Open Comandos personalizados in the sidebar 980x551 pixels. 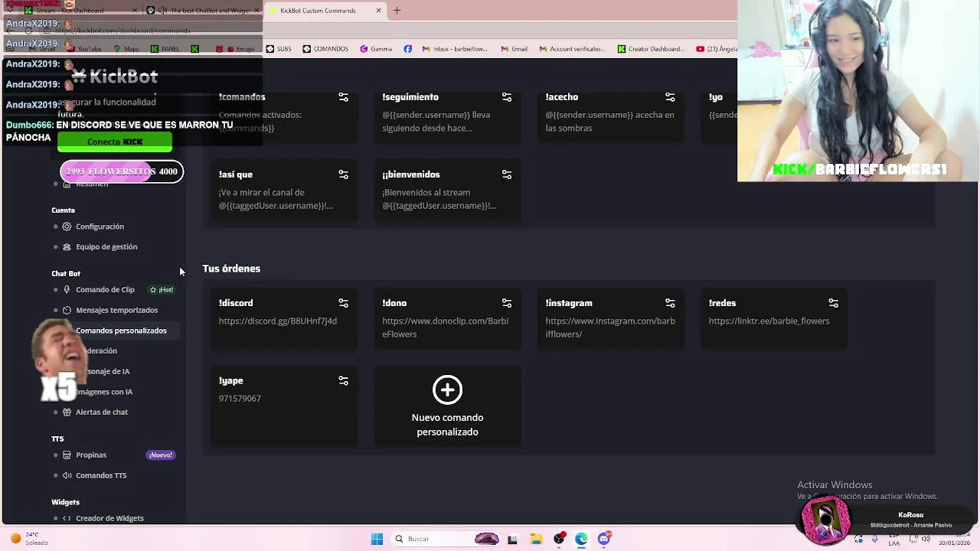(x=121, y=331)
